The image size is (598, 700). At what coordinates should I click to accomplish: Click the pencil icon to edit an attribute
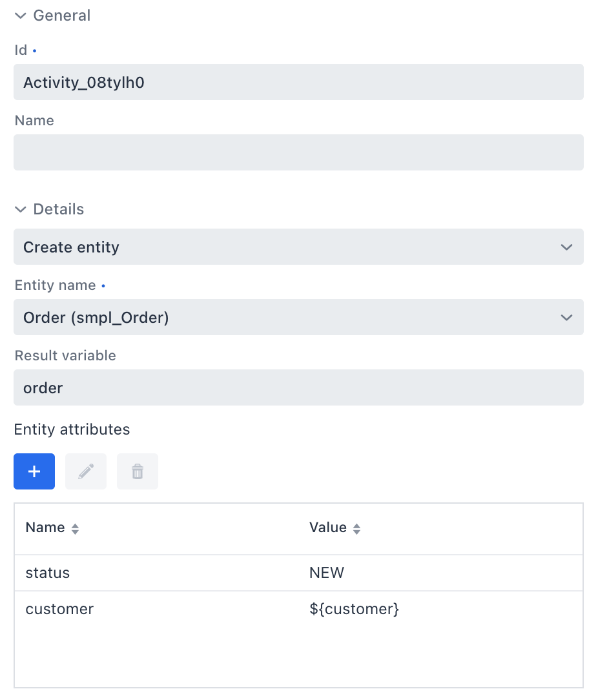click(85, 471)
